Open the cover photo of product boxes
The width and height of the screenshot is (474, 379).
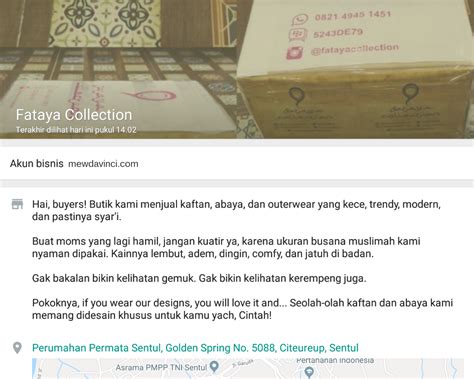click(x=237, y=69)
